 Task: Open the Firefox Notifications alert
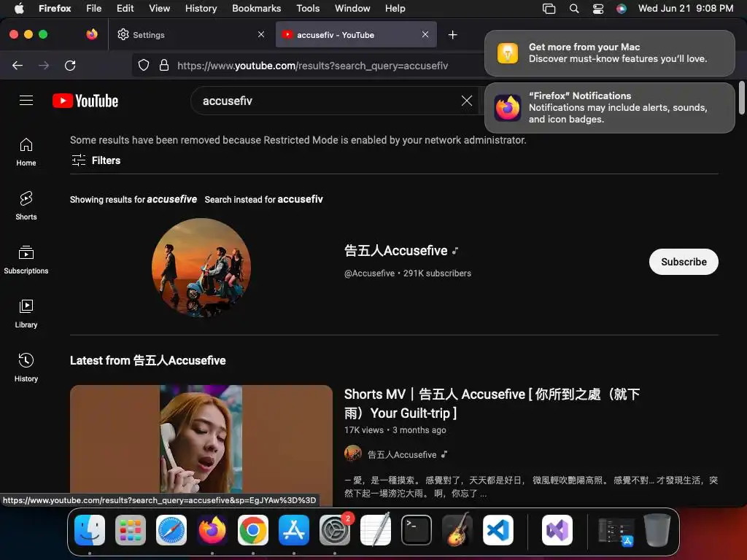pos(610,108)
